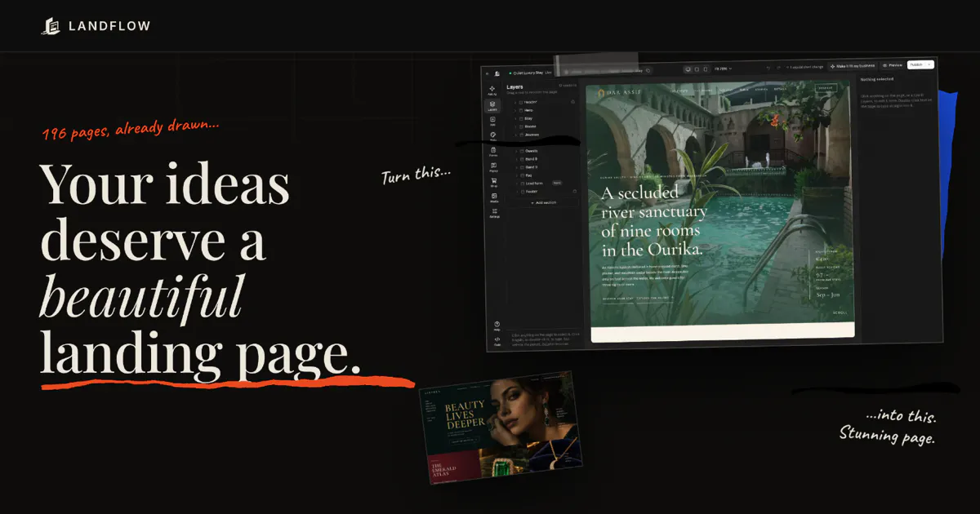Image resolution: width=980 pixels, height=514 pixels.
Task: Expand the Rooms layer row
Action: click(x=516, y=126)
